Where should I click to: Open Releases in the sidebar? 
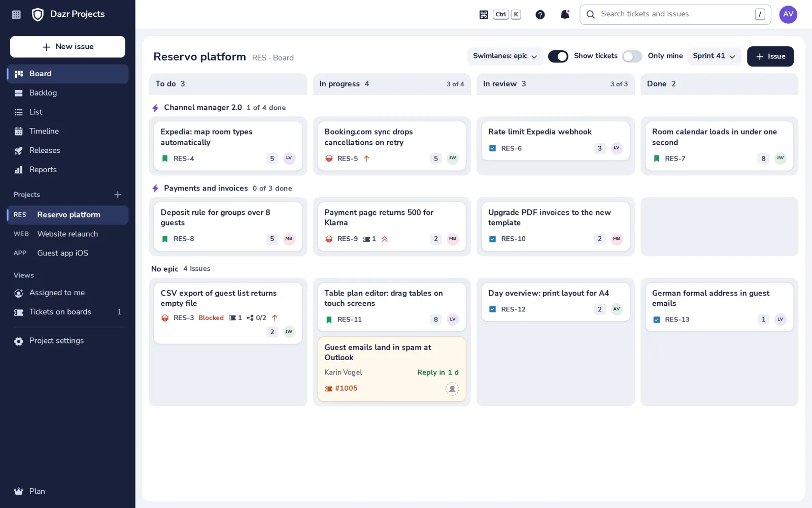pos(67,150)
